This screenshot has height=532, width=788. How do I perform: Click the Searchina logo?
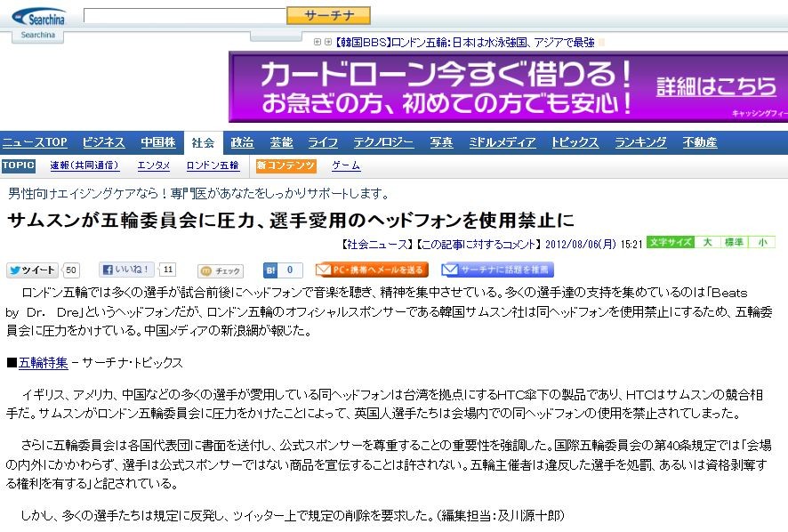39,17
